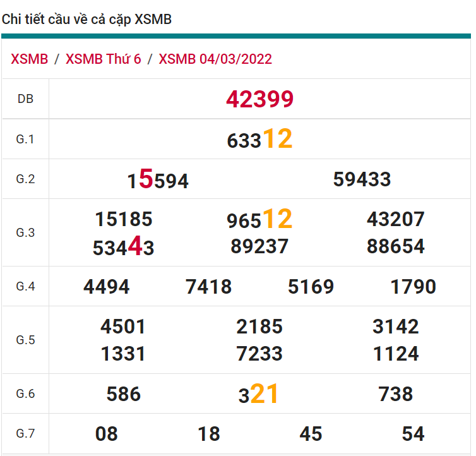Click the G.2 number 15594
Viewport: 476px width, 456px height.
coord(158,181)
